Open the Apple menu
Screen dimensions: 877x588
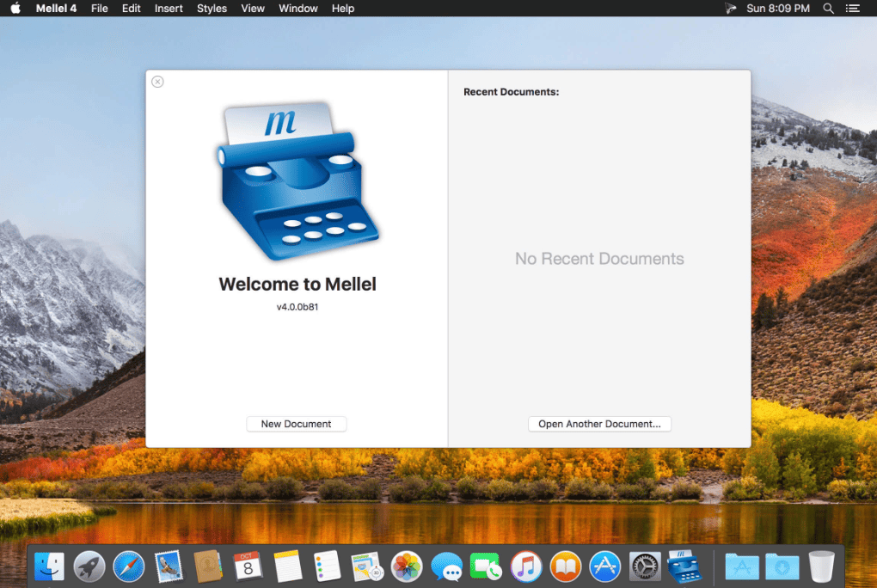click(x=15, y=9)
